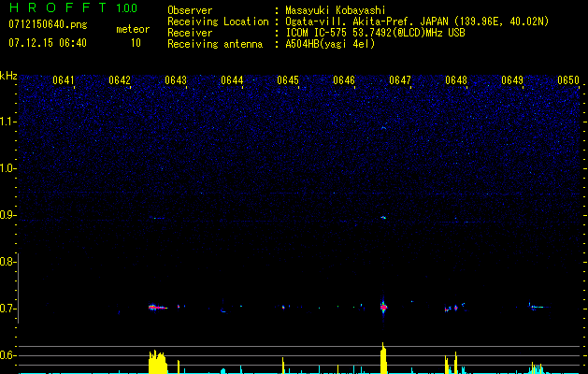Click the HROFFT program title
The width and height of the screenshot is (588, 374).
(x=58, y=7)
